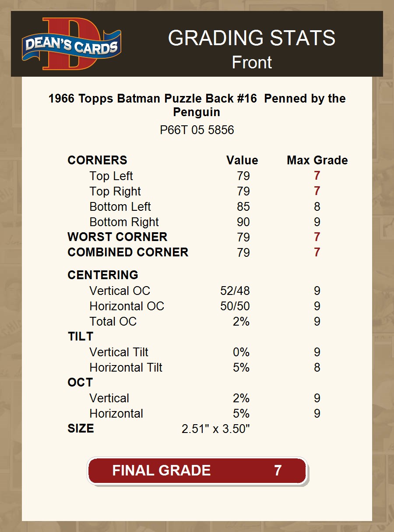Click the card size 2.51" x 3.50"
Image resolution: width=394 pixels, height=532 pixels.
(215, 429)
